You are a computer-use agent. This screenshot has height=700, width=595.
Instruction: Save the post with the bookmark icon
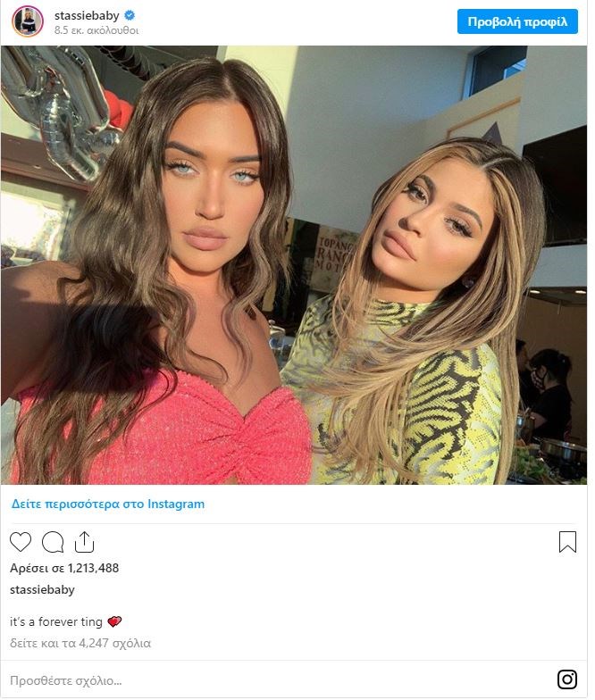point(567,542)
